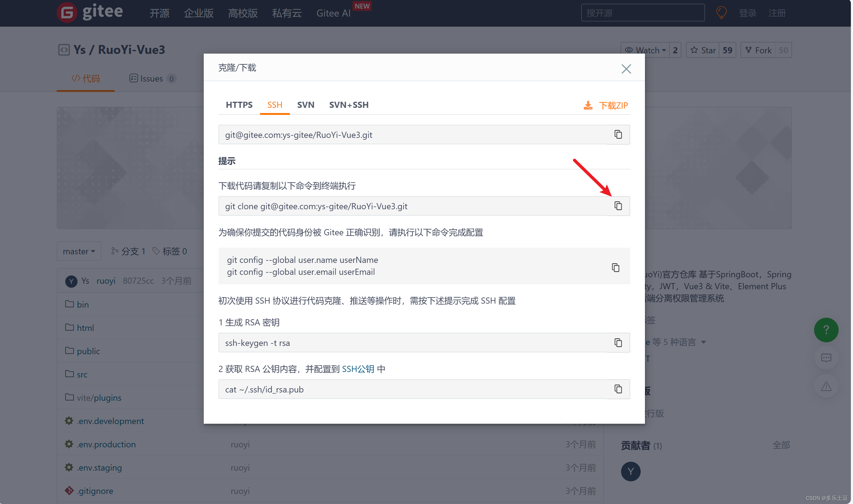This screenshot has height=504, width=853.
Task: Click the lightbulb icon in header
Action: (721, 13)
